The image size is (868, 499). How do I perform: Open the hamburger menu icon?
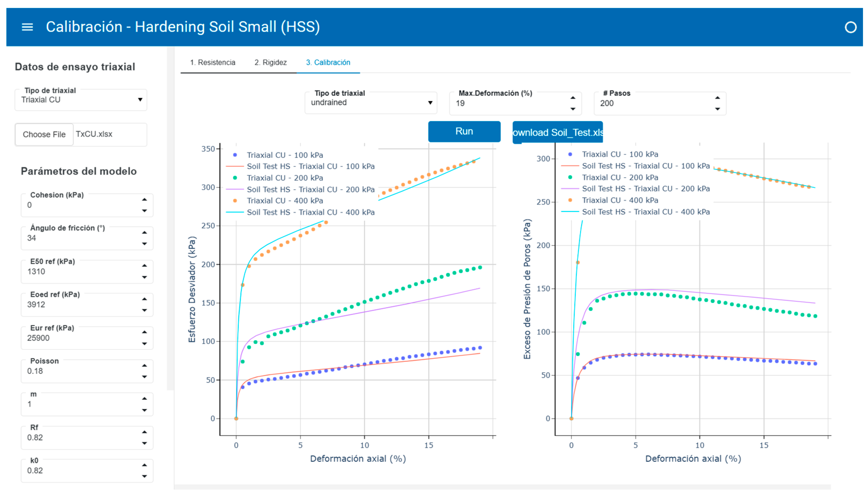[27, 27]
